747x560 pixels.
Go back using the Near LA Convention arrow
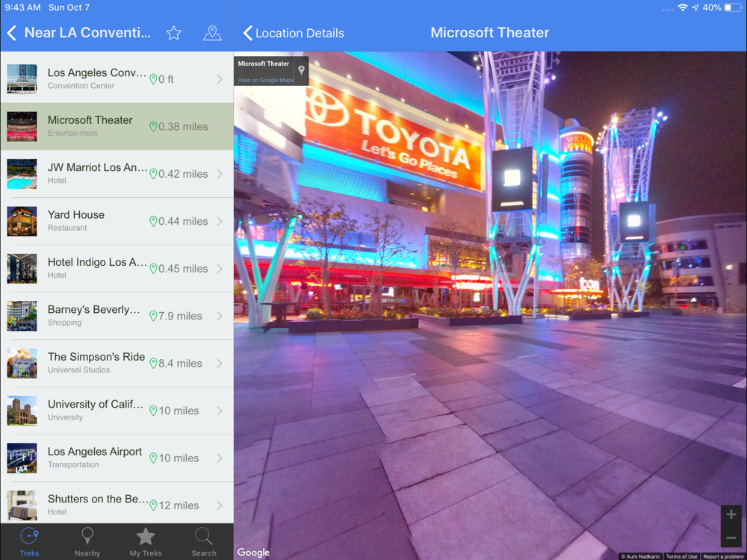pos(12,33)
